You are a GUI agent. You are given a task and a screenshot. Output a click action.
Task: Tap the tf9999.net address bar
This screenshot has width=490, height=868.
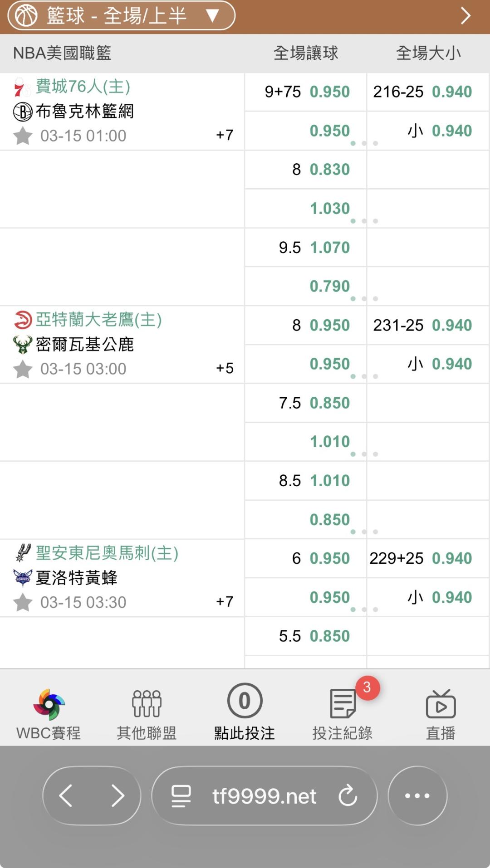(264, 795)
